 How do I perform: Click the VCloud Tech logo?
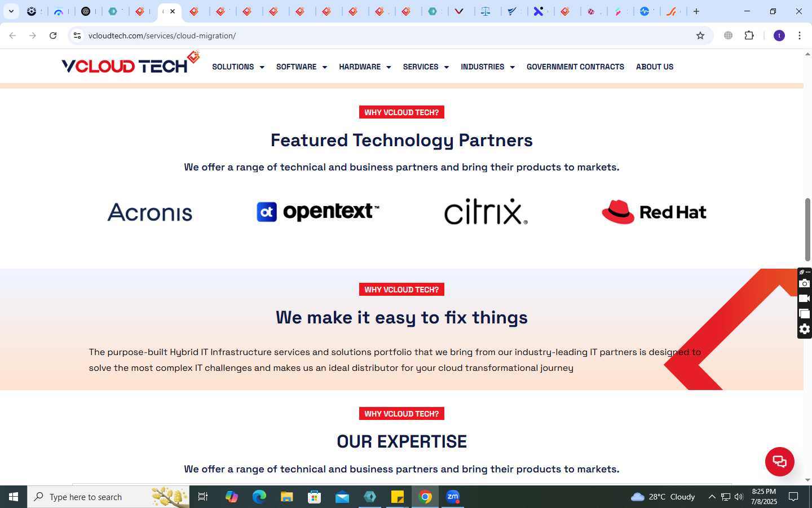click(130, 63)
